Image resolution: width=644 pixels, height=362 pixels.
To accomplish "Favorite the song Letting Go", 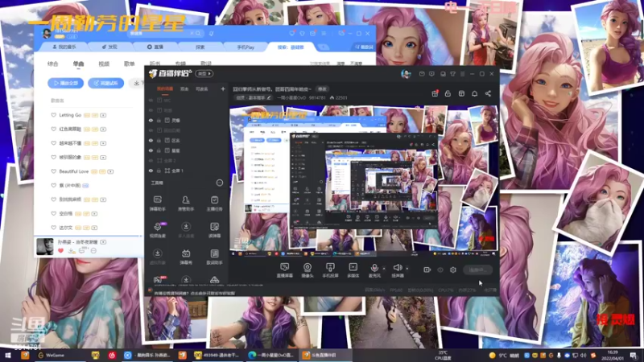I will pyautogui.click(x=53, y=115).
